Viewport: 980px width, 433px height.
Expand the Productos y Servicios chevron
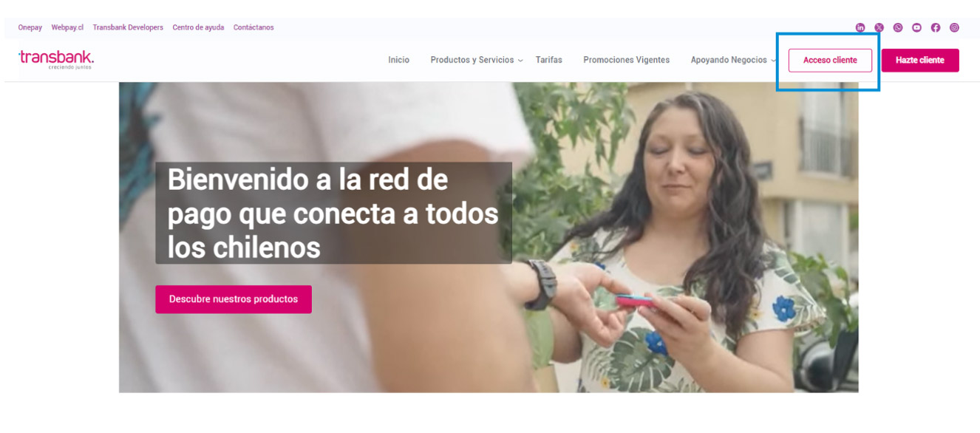click(520, 61)
